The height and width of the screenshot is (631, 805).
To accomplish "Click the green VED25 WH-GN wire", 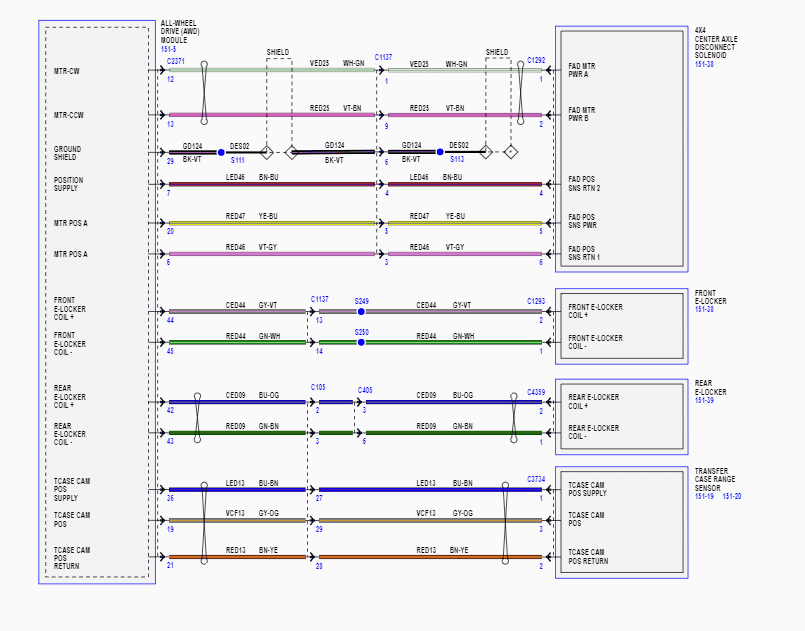I will click(x=272, y=70).
